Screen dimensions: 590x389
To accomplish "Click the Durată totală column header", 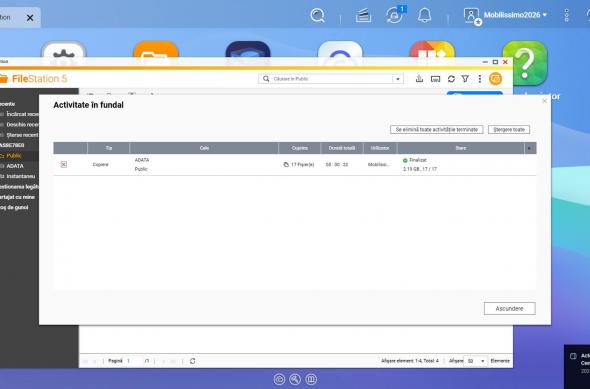I will [342, 148].
